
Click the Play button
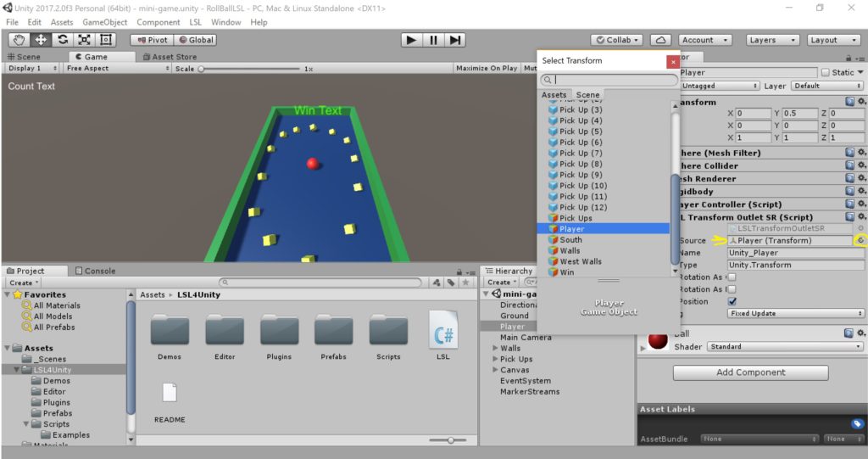pos(411,40)
